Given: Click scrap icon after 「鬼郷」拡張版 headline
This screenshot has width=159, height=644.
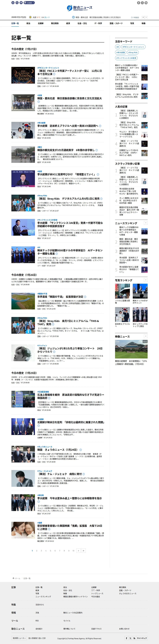Looking at the screenshot, I should click(49, 529).
